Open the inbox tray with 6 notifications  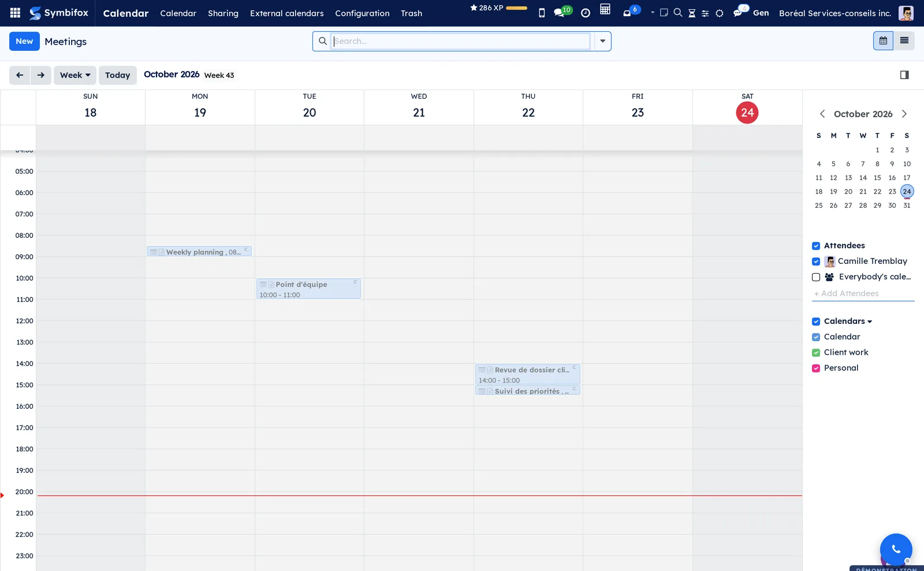coord(631,12)
